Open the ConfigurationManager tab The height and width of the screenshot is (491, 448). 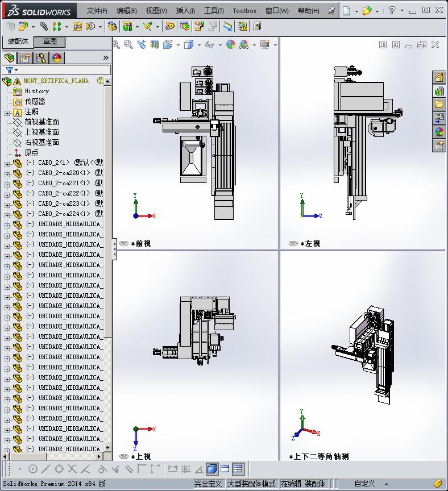41,58
